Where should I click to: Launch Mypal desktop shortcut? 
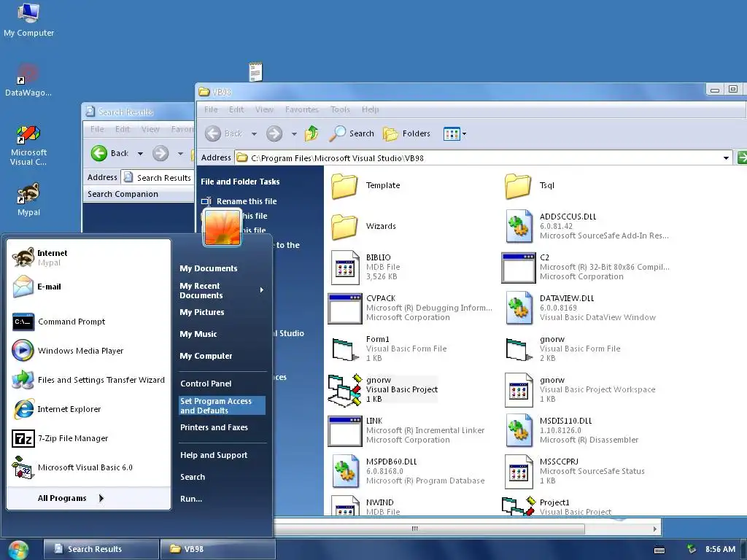click(x=28, y=200)
